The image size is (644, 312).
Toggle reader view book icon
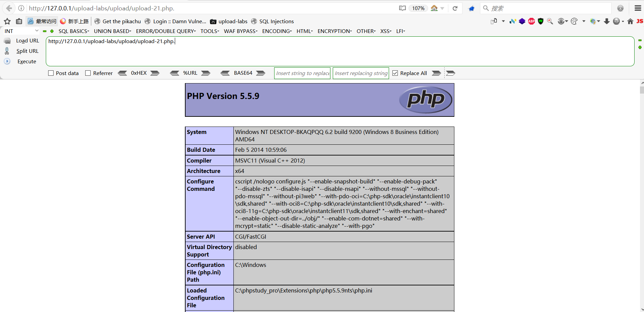pos(402,8)
